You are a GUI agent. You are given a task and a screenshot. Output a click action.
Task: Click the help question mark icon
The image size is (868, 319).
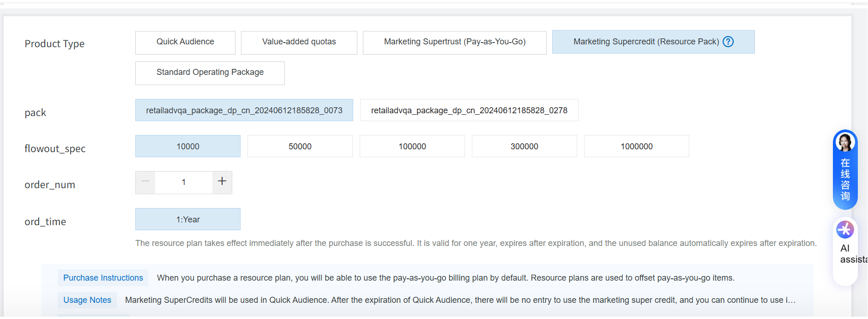pyautogui.click(x=728, y=42)
